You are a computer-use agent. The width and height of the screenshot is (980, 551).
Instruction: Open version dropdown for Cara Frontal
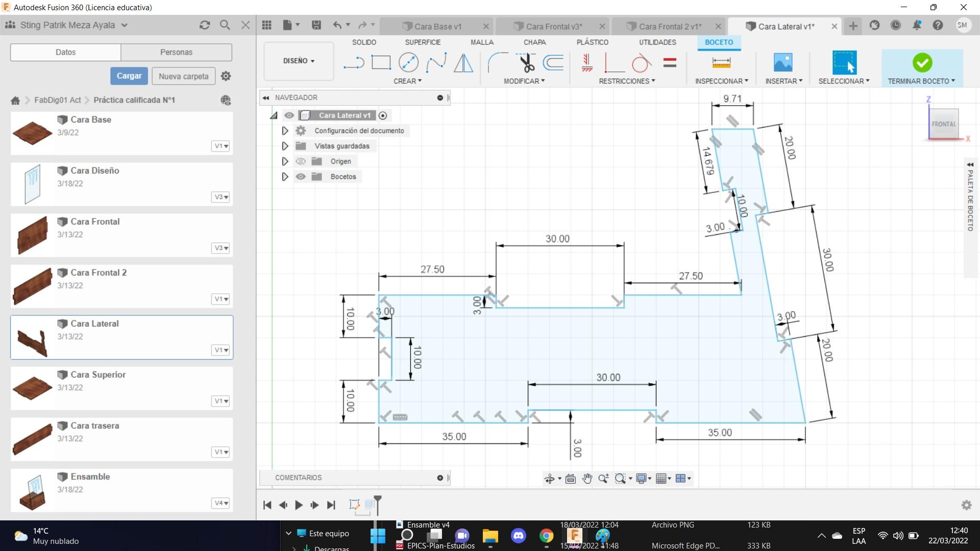click(220, 248)
